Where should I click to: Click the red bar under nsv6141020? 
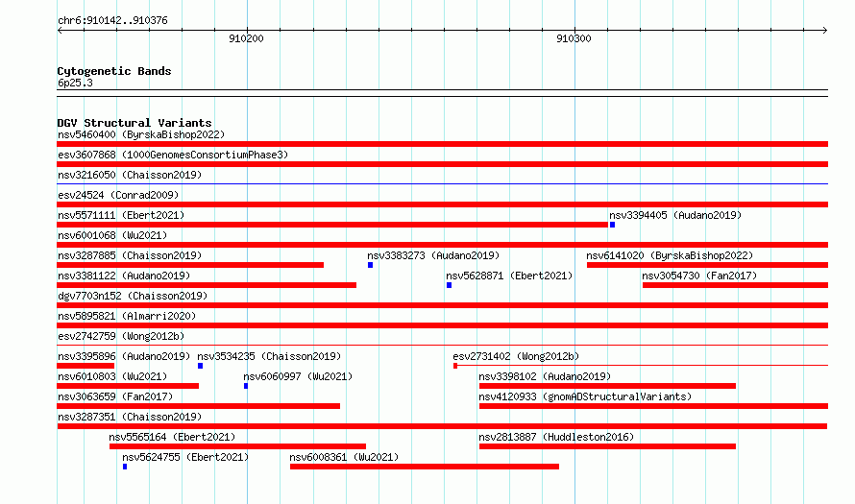coord(708,265)
